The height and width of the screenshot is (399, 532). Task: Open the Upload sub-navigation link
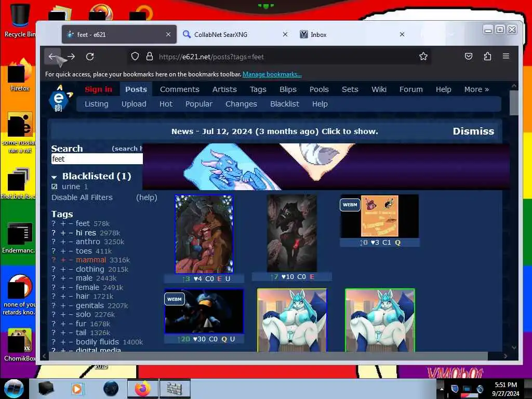tap(134, 104)
